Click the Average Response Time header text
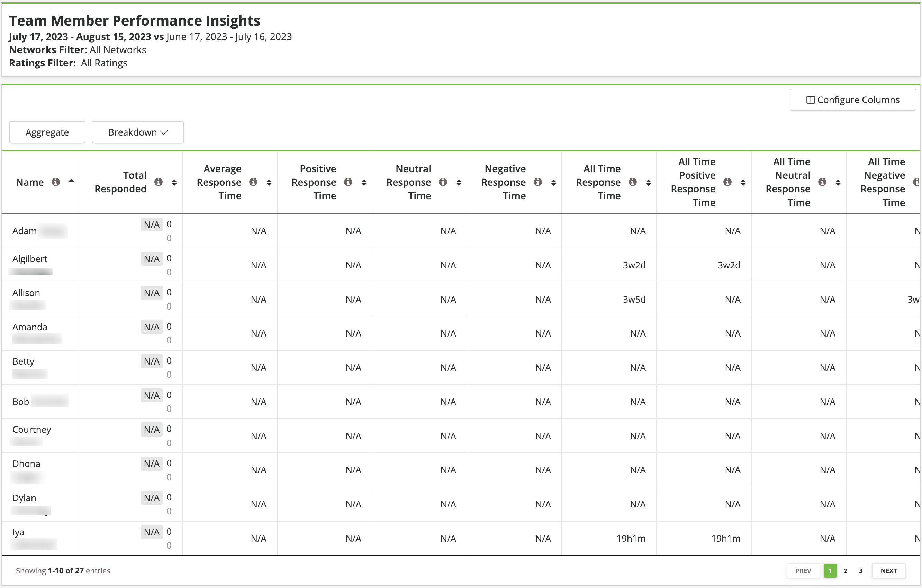Screen dimensions: 922x588 pyautogui.click(x=219, y=182)
